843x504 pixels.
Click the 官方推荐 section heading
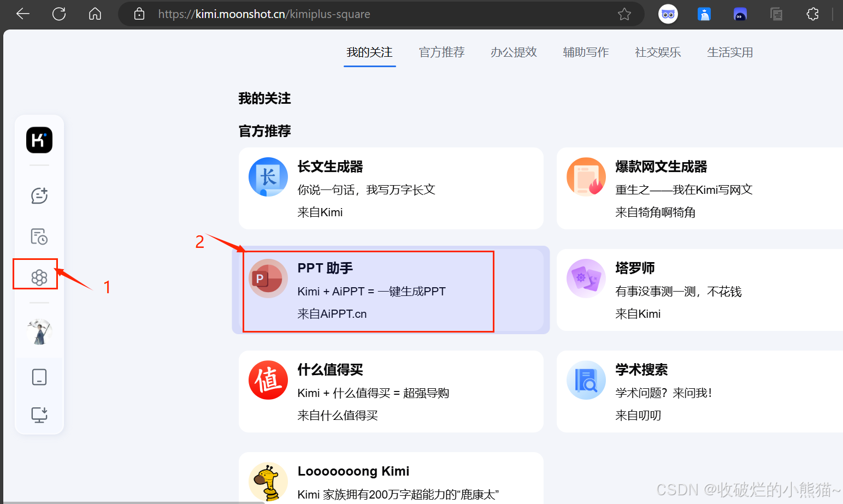point(264,131)
